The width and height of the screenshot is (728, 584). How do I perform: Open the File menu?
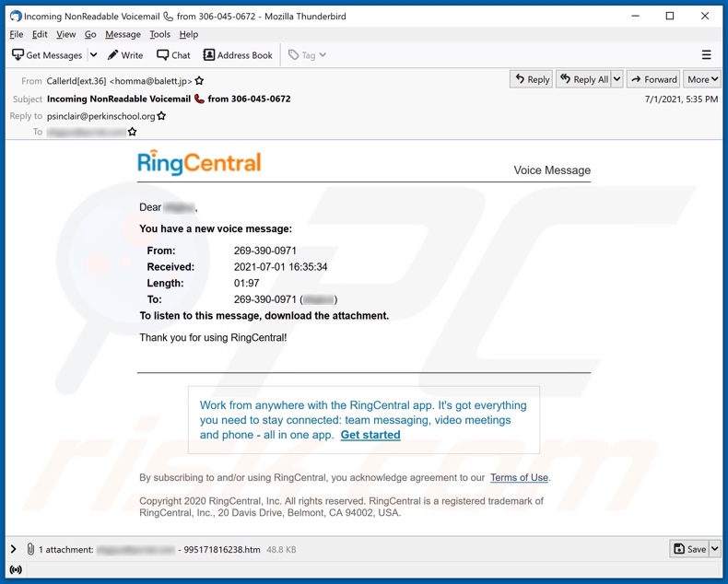(17, 34)
